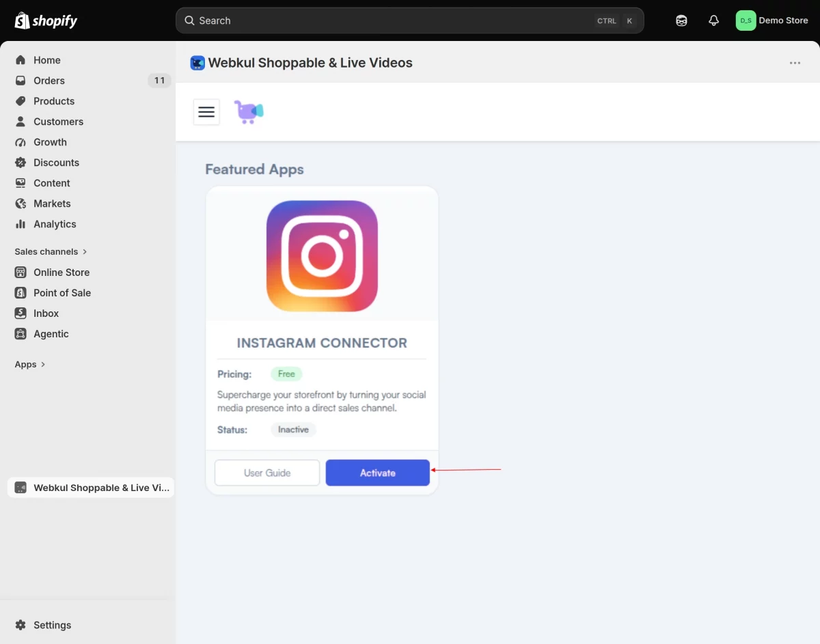
Task: Click the Agentic channel icon
Action: pos(20,334)
